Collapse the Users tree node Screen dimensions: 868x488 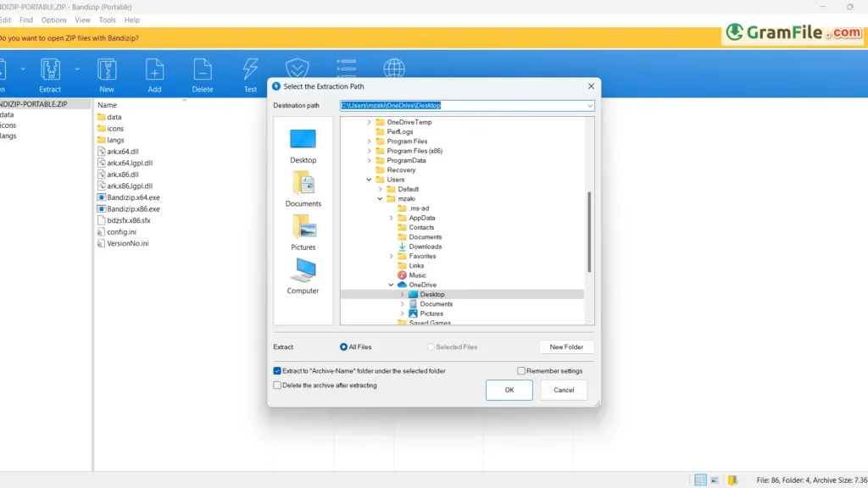click(370, 180)
